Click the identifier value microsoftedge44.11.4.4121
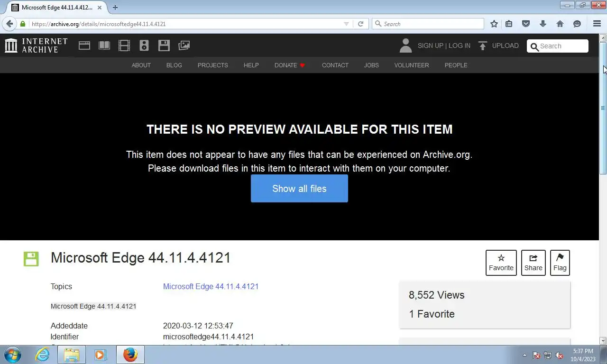The image size is (607, 364). pyautogui.click(x=209, y=337)
